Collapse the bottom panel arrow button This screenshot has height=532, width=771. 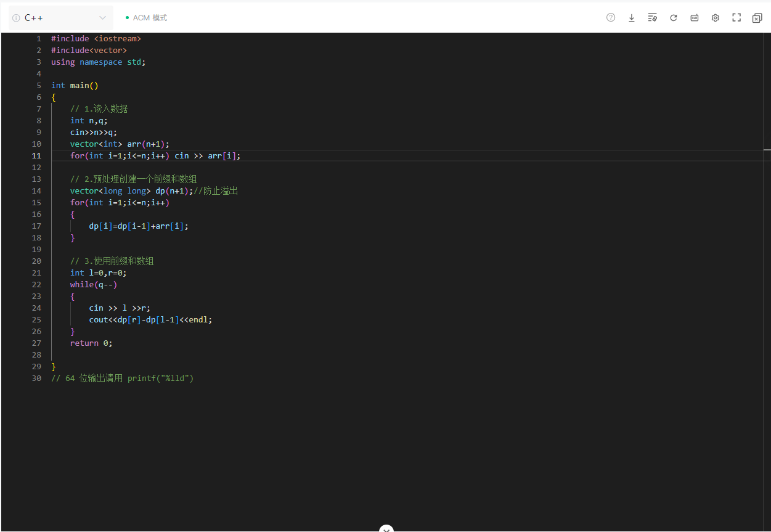(x=386, y=528)
